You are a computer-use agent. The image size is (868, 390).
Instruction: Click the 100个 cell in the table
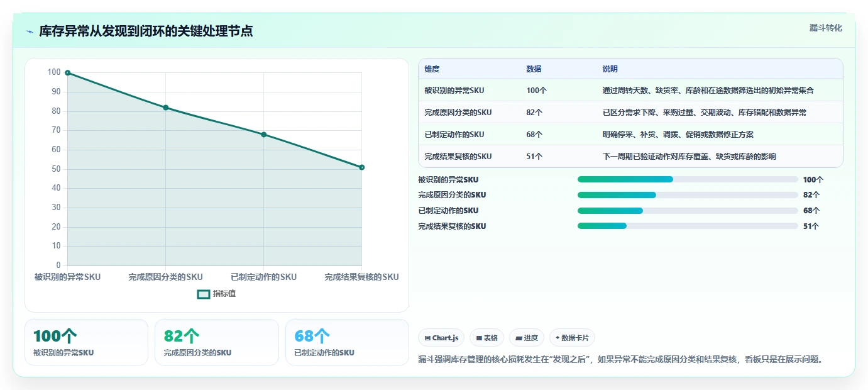click(536, 91)
